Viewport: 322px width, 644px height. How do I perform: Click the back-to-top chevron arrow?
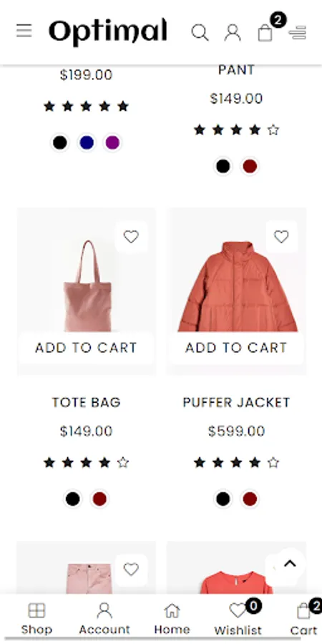(290, 564)
